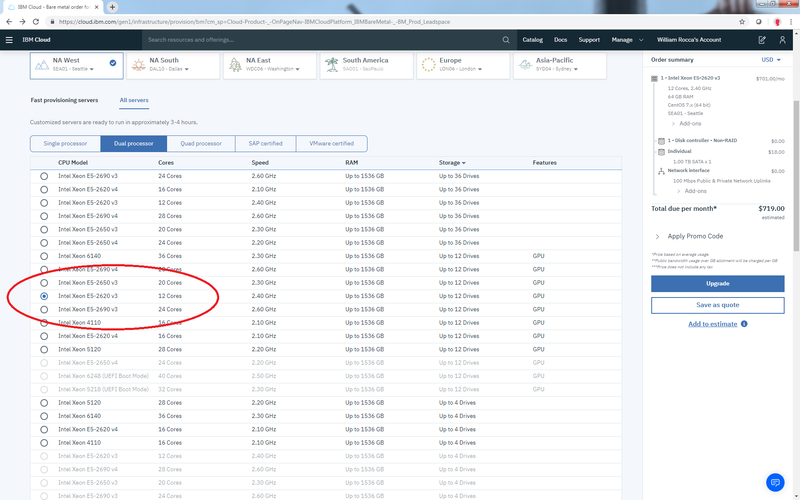800x500 pixels.
Task: Expand Add-ons under SEA01 - Seattle
Action: (686, 123)
